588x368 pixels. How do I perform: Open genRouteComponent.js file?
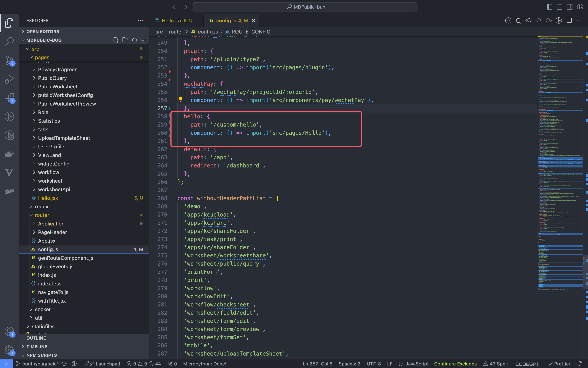pyautogui.click(x=84, y=258)
